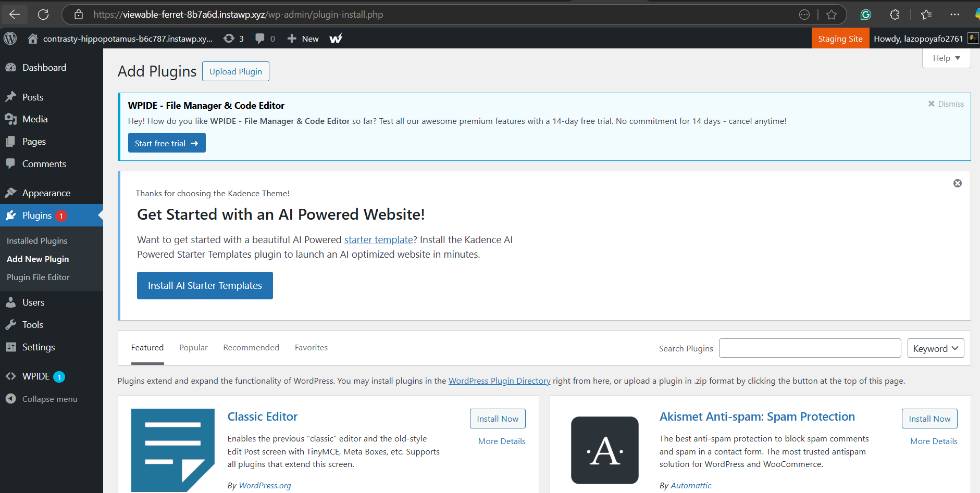This screenshot has height=493, width=980.
Task: Open the browser Favorites list icon
Action: pos(926,15)
